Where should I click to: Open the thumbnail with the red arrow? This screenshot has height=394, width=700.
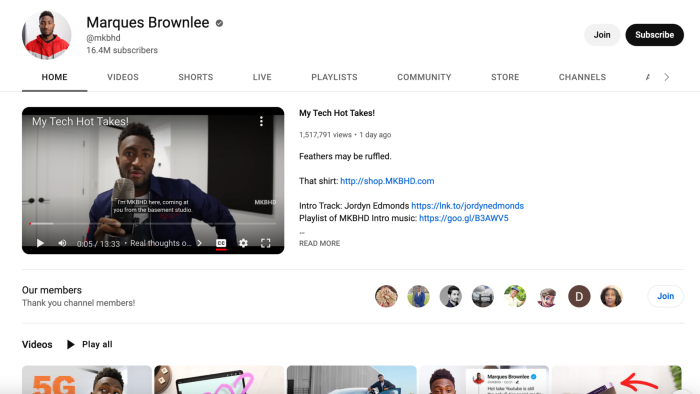click(x=617, y=380)
